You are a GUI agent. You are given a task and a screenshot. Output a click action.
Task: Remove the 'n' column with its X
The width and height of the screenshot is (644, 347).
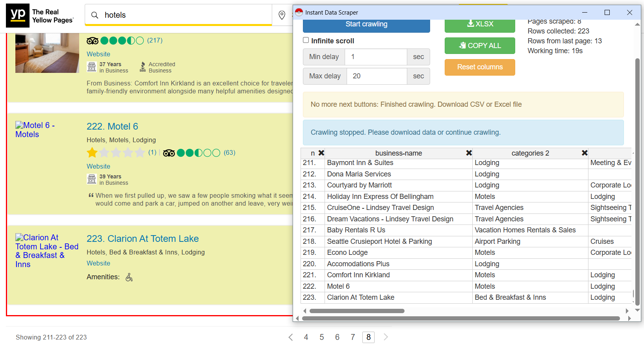click(x=321, y=153)
